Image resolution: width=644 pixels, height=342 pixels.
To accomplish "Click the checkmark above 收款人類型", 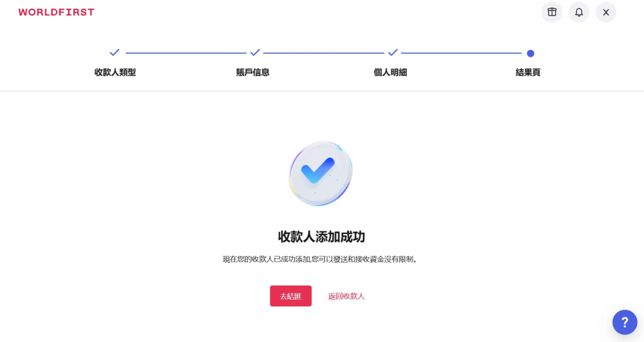I will pos(114,53).
